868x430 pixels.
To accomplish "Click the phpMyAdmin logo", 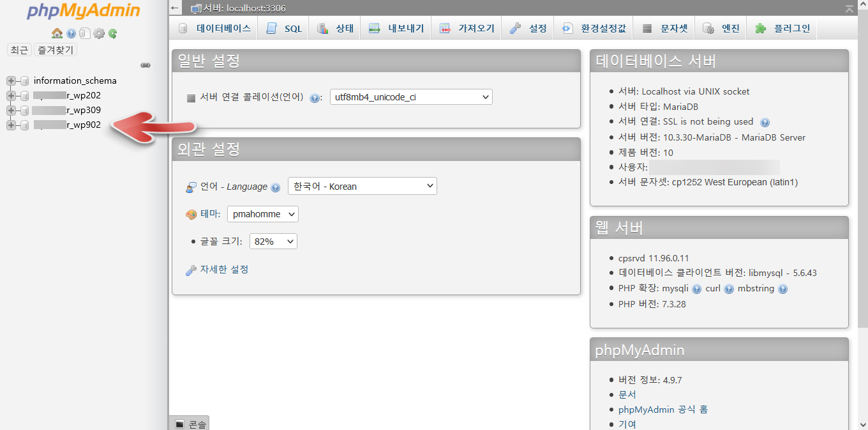I will click(83, 12).
